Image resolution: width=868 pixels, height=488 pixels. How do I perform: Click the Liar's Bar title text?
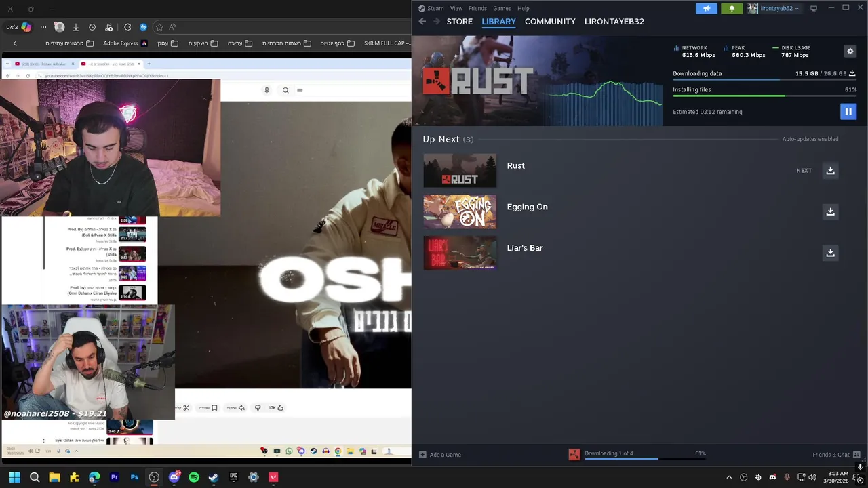click(525, 248)
